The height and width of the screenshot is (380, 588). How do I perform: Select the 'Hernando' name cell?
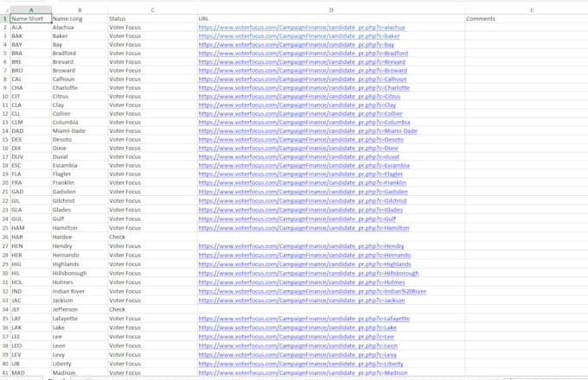tap(80, 255)
